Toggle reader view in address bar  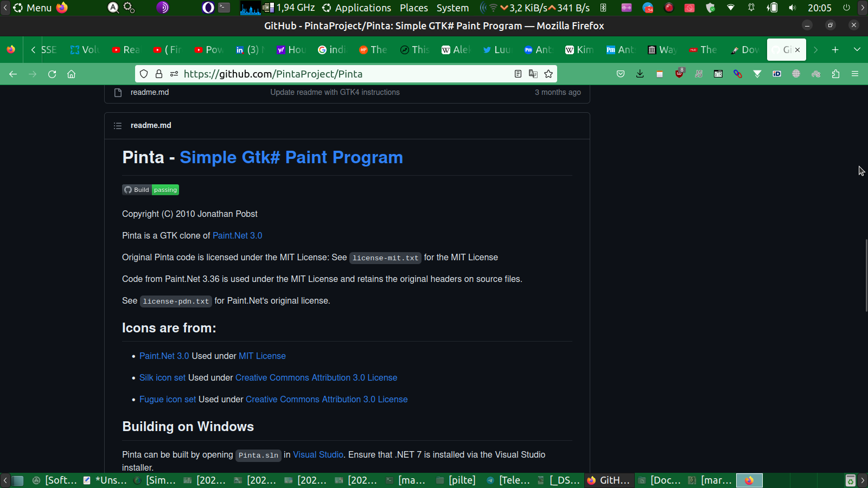[518, 74]
